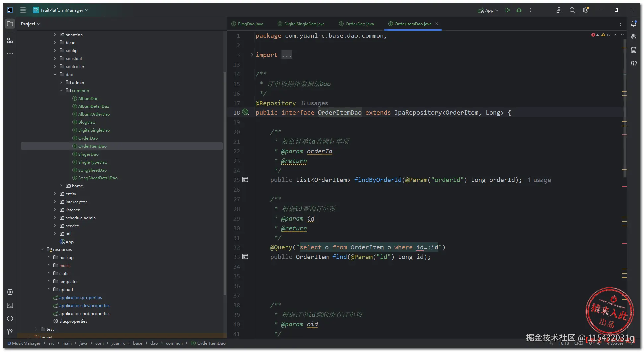Click the gutter icon on line 25

click(245, 180)
